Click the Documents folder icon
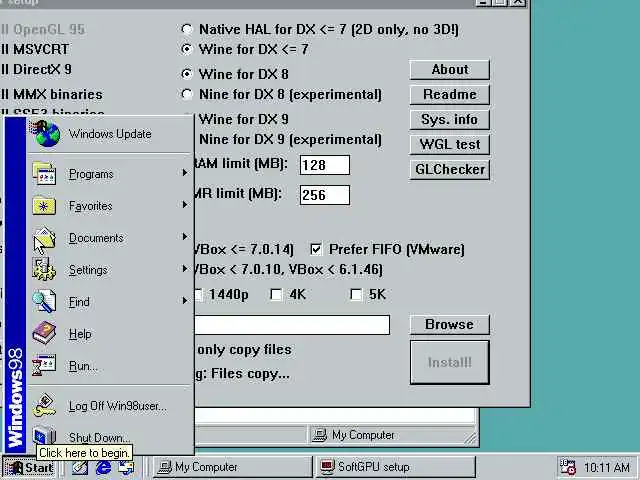This screenshot has height=480, width=640. click(x=44, y=238)
